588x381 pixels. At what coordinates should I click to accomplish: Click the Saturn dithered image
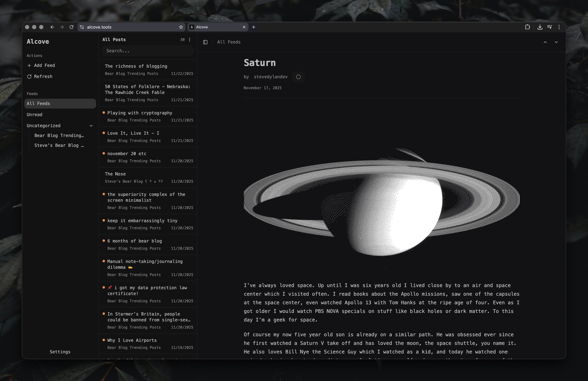[x=381, y=202]
